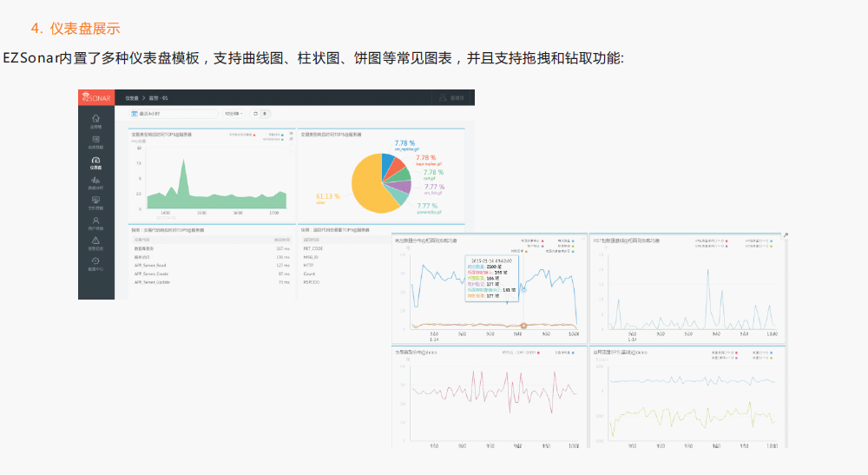Click the peak of the green area chart
Screen dimensions: 868x475
(x=184, y=162)
